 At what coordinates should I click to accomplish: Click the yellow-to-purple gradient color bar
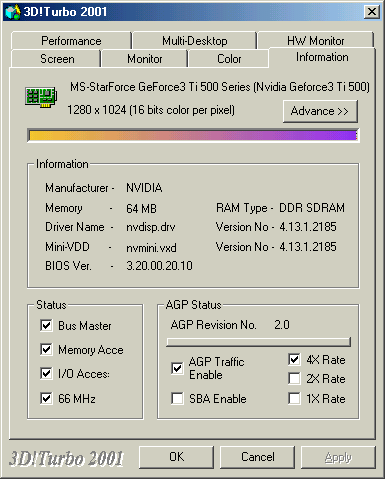[x=193, y=135]
